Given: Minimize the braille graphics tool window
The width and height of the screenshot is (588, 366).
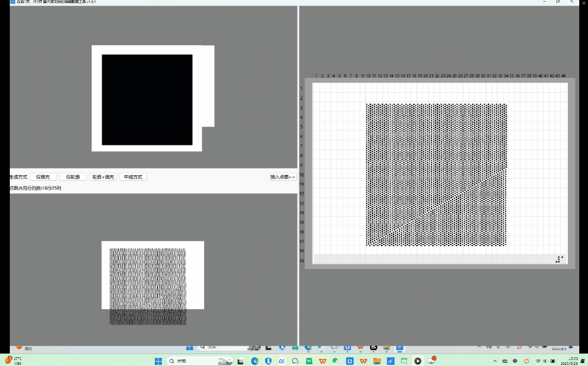Looking at the screenshot, I should (544, 2).
